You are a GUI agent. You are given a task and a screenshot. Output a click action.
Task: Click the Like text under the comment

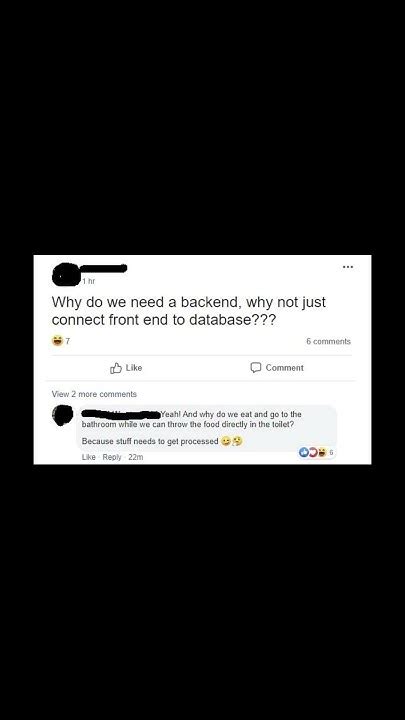click(89, 457)
